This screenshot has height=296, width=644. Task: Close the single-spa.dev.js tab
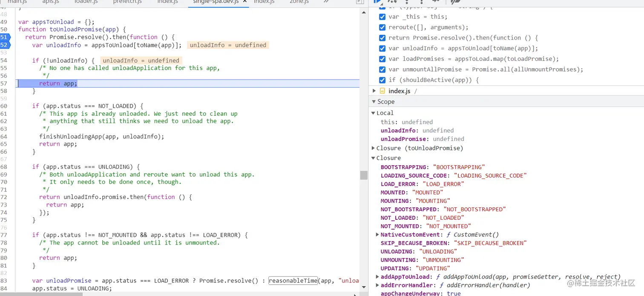tap(245, 2)
